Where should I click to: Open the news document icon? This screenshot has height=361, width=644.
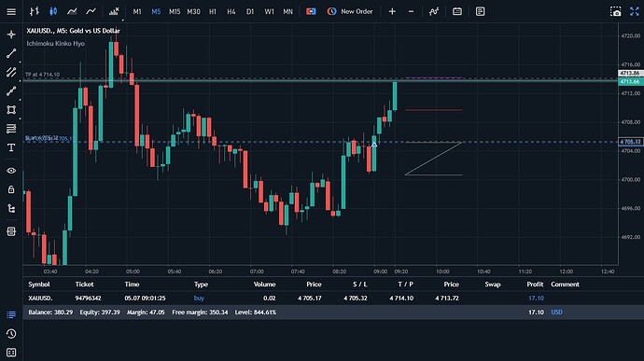[480, 11]
